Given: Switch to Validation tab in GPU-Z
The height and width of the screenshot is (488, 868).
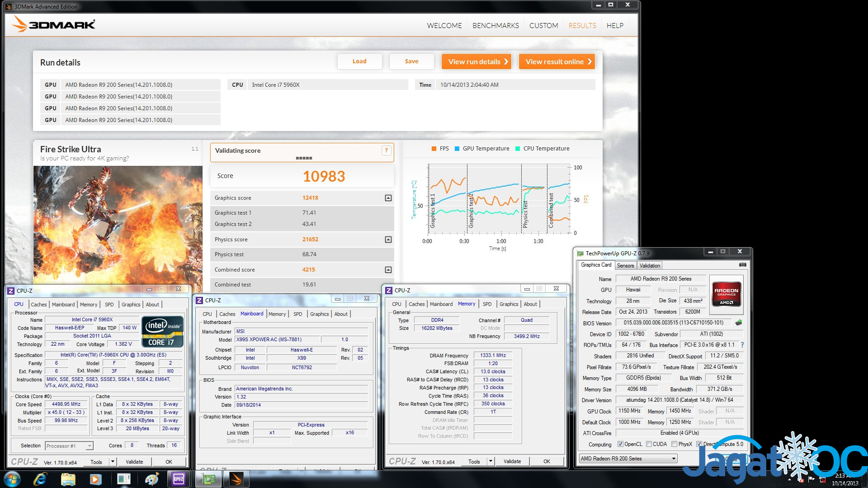Looking at the screenshot, I should pos(650,266).
